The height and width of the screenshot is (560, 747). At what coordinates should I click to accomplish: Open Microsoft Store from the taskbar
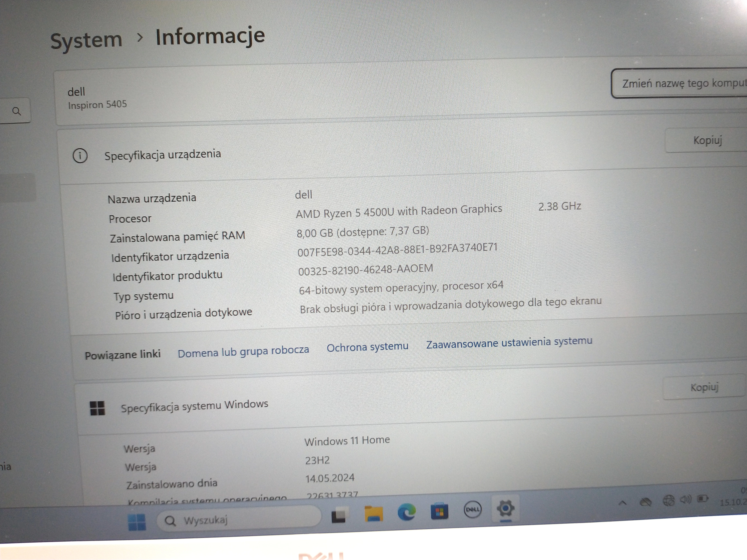click(439, 511)
